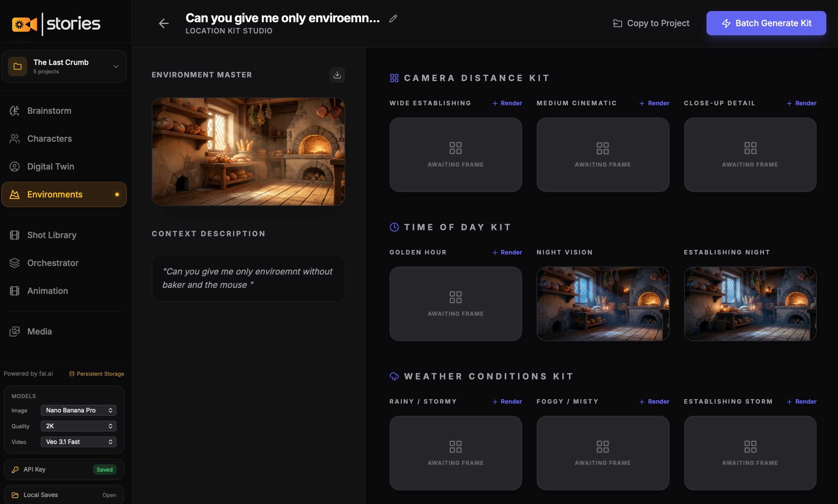Click the Local Saves folder icon

point(15,495)
